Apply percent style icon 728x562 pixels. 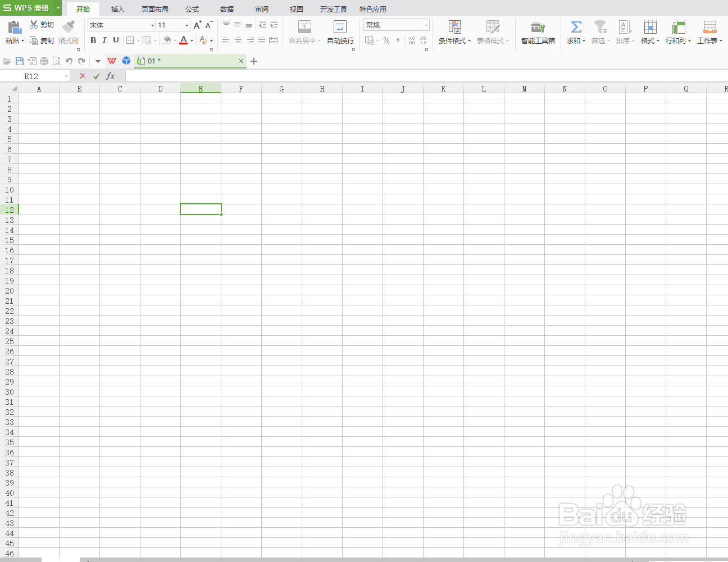click(386, 40)
